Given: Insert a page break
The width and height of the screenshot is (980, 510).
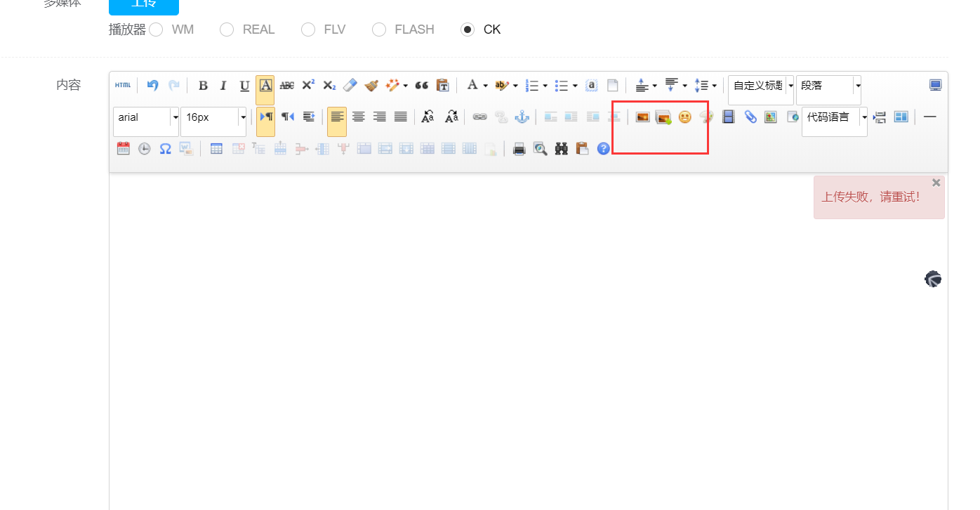Looking at the screenshot, I should pyautogui.click(x=880, y=117).
